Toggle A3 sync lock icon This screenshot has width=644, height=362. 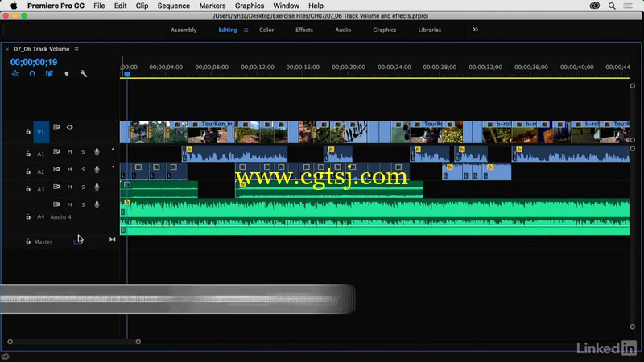click(x=56, y=187)
